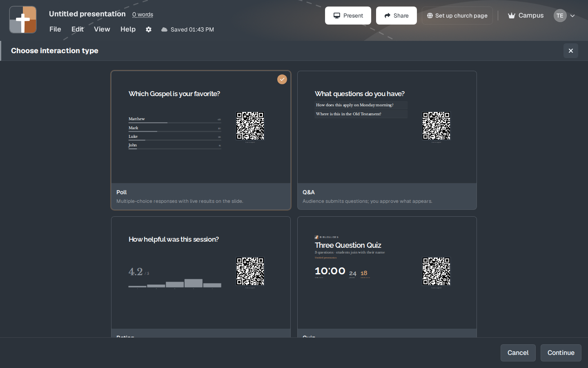This screenshot has width=588, height=368.
Task: Open the TE account avatar
Action: [560, 16]
